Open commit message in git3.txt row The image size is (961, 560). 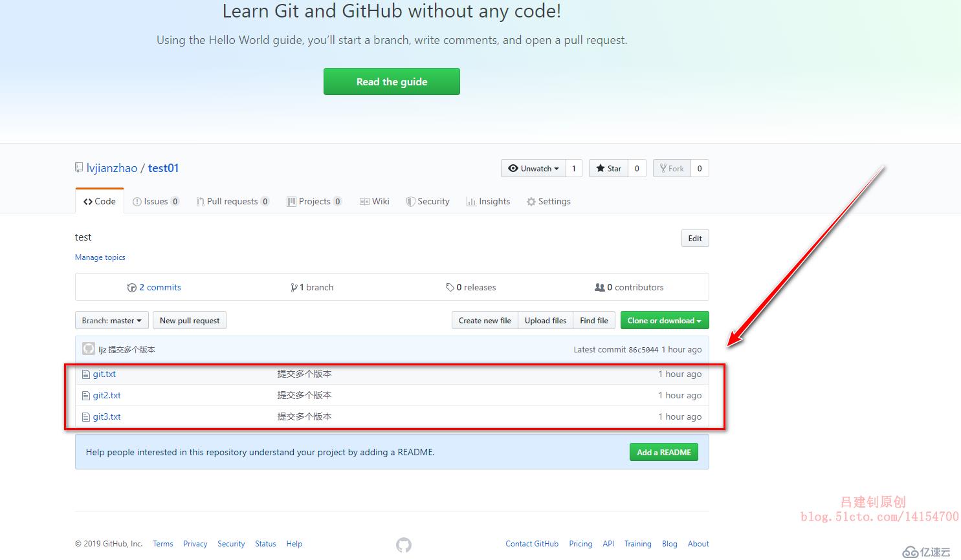tap(304, 416)
